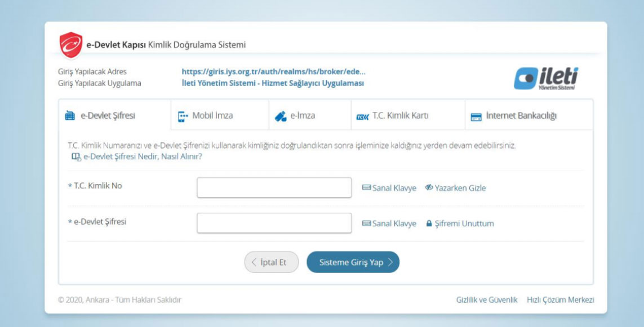
Task: Click the Mobil İmza phone icon
Action: [183, 116]
